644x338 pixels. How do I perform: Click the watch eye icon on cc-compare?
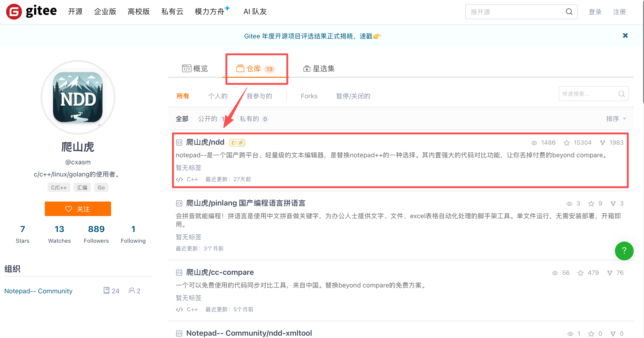[x=555, y=273]
